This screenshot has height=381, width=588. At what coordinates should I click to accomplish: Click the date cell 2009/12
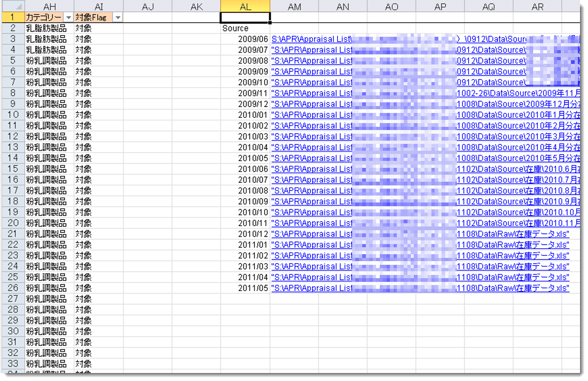point(245,104)
